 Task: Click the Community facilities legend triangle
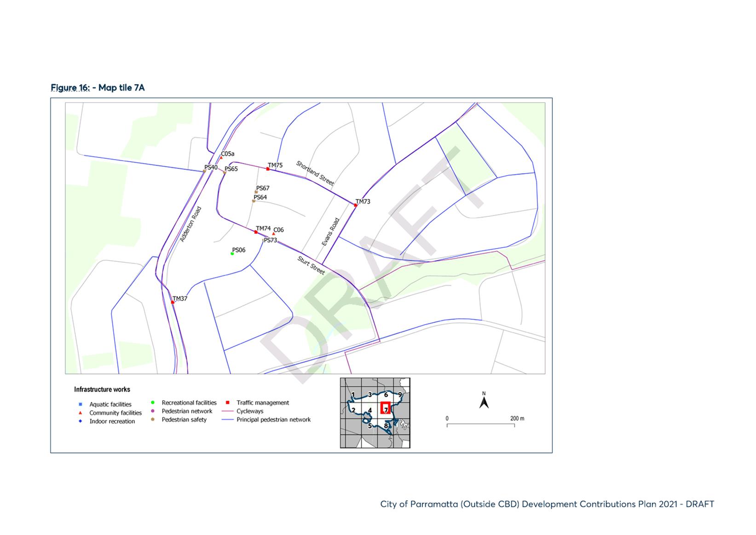click(80, 413)
